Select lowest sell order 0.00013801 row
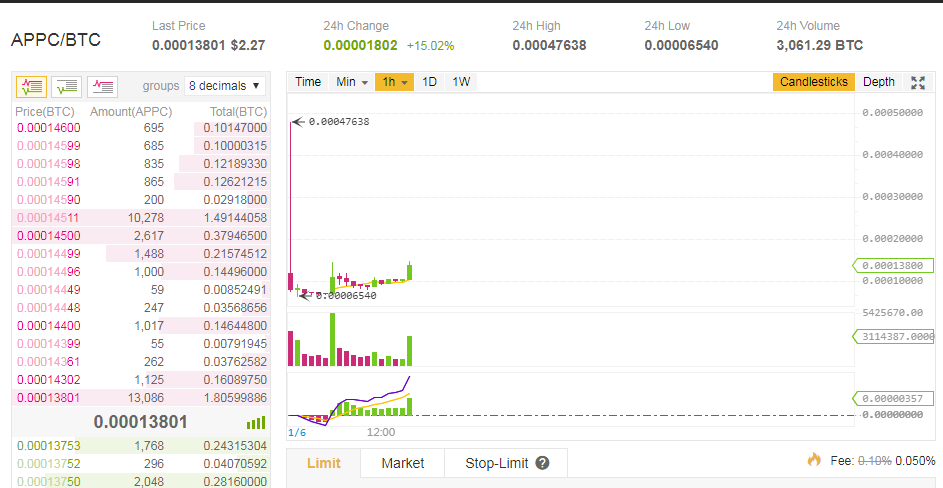 [141, 398]
